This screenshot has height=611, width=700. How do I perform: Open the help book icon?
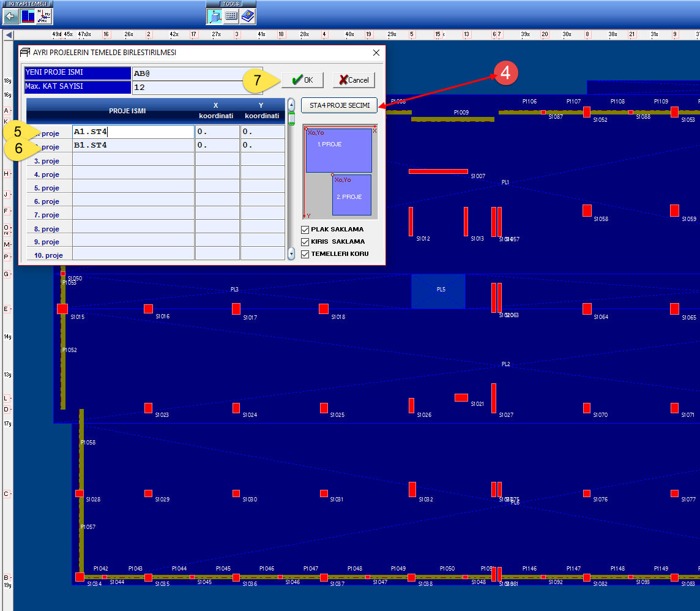[247, 16]
